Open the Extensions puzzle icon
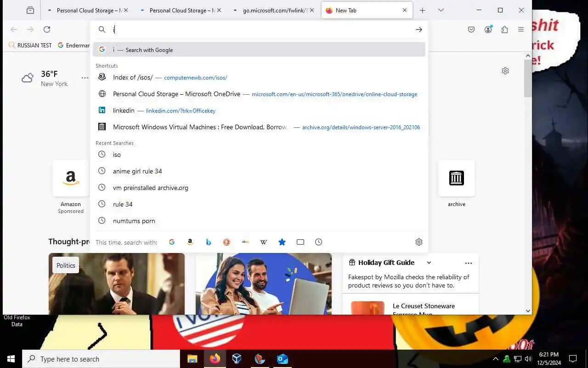This screenshot has height=368, width=588. (x=504, y=29)
